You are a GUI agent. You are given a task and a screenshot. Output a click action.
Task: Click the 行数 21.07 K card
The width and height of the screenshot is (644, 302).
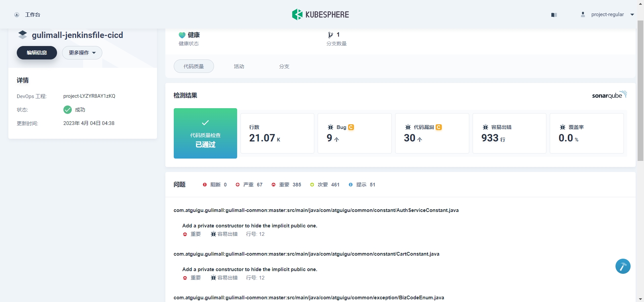(x=277, y=133)
